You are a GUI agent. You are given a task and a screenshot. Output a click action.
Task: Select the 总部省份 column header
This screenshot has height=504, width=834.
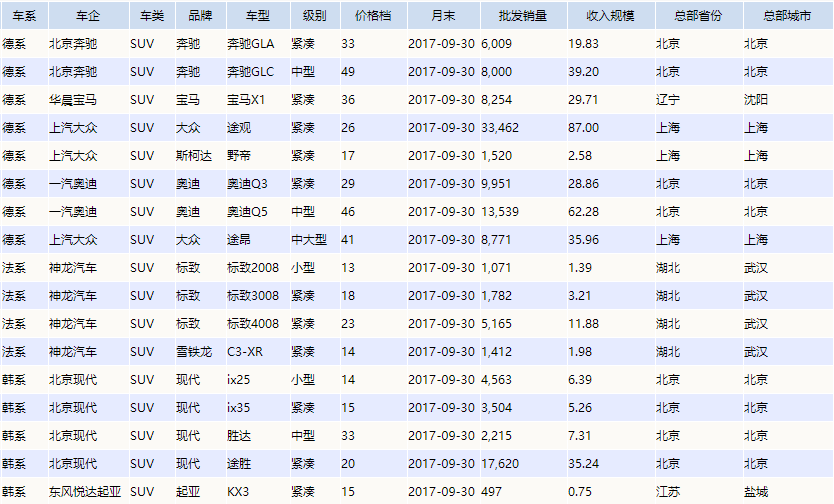point(699,16)
